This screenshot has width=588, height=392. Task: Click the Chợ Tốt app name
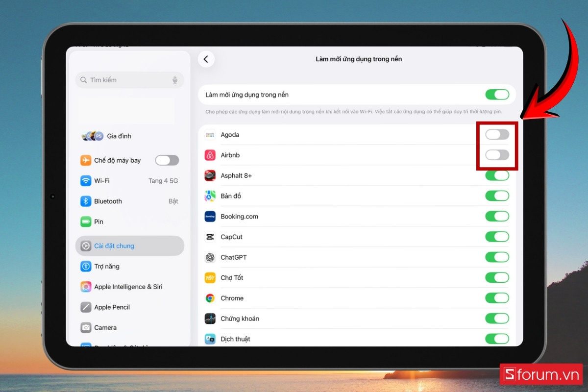tap(232, 278)
